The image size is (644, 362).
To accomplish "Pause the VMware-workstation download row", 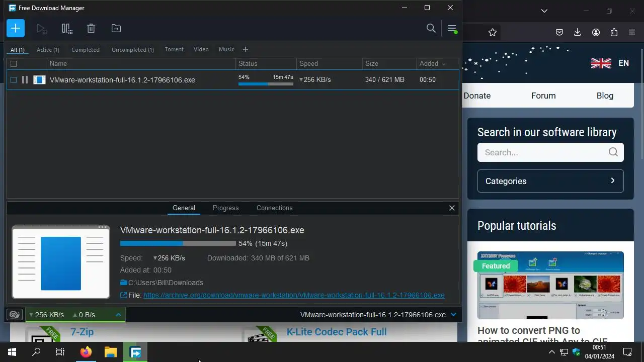I will (x=25, y=79).
